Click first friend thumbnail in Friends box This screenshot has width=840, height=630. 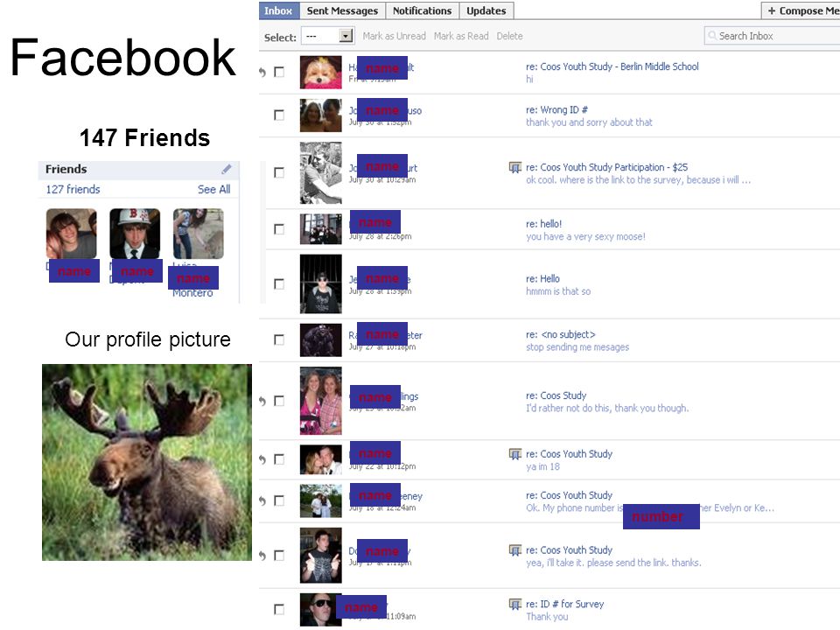point(71,234)
